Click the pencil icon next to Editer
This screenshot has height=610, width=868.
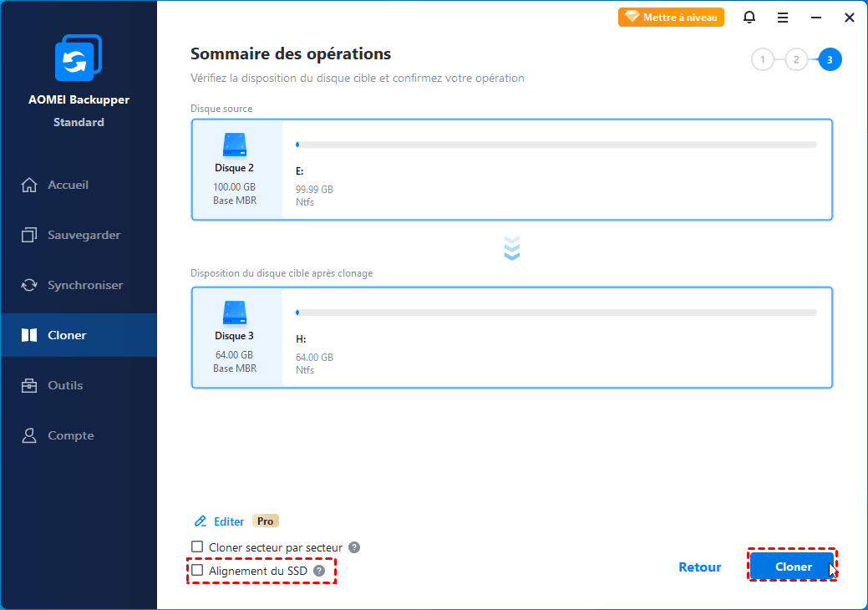coord(201,521)
